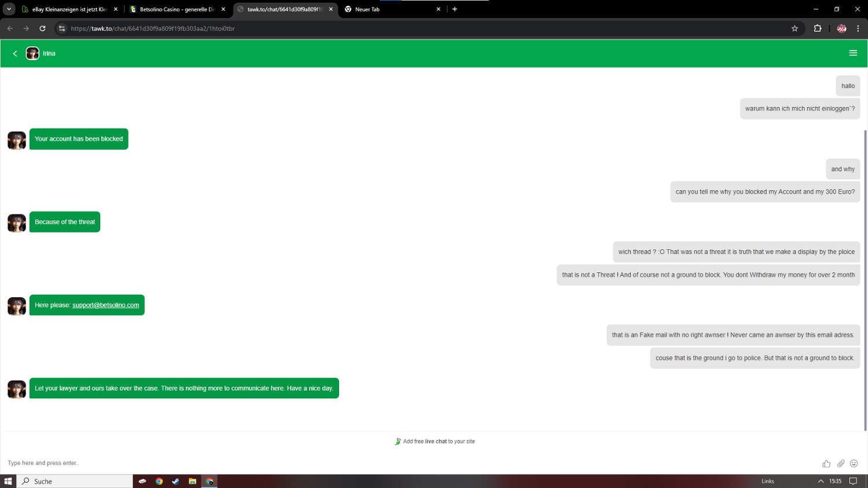Click the paperclip attach file icon
868x488 pixels.
coord(840,463)
